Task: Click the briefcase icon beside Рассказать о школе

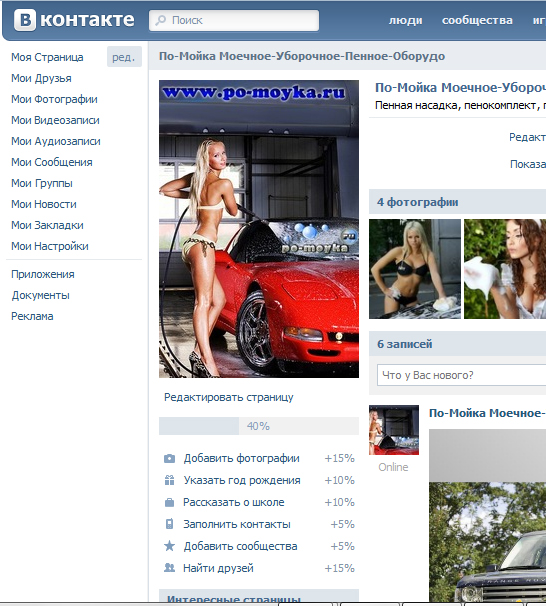Action: click(x=169, y=502)
